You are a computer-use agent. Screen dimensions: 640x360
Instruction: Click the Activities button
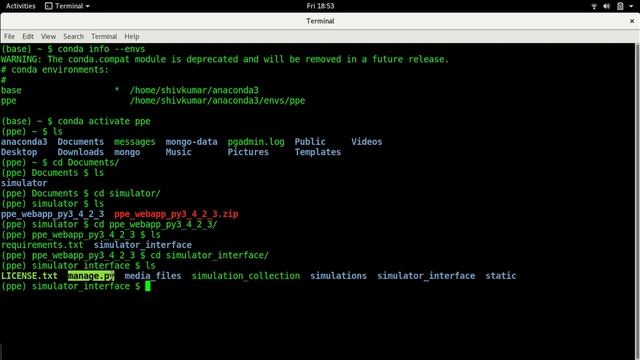click(x=20, y=6)
